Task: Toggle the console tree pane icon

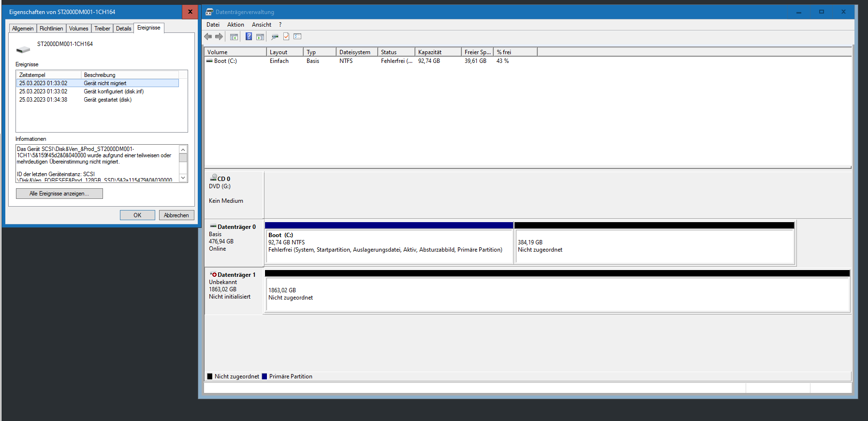Action: click(234, 37)
